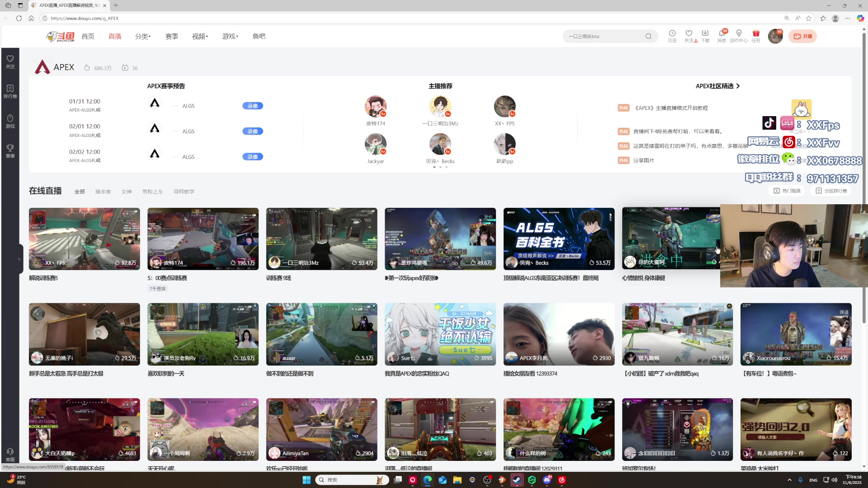The height and width of the screenshot is (488, 868).
Task: Open Steam from the taskbar
Action: click(x=517, y=480)
